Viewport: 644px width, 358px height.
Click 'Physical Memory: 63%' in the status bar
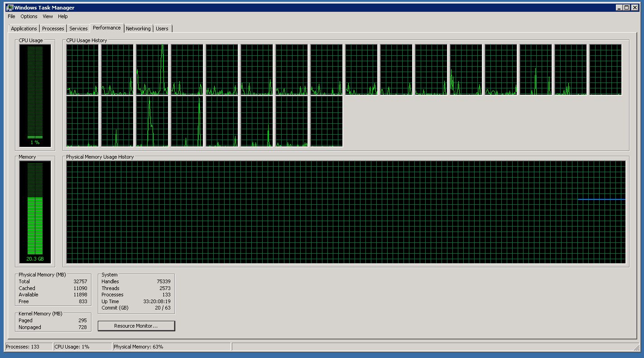[x=139, y=347]
